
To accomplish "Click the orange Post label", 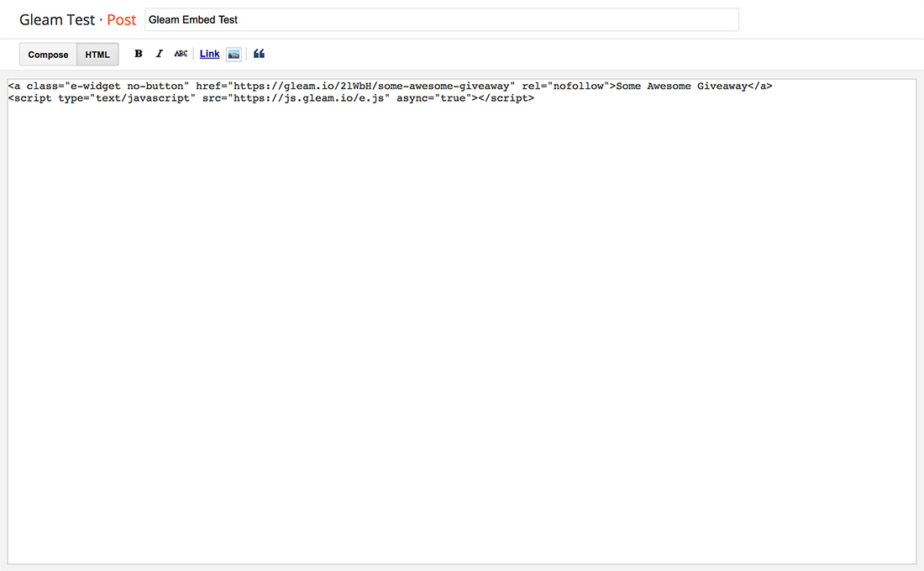I will coord(122,20).
